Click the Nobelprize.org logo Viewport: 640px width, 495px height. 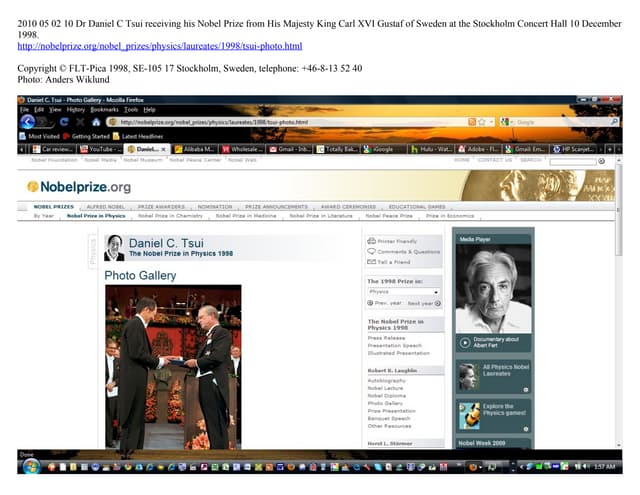click(78, 186)
